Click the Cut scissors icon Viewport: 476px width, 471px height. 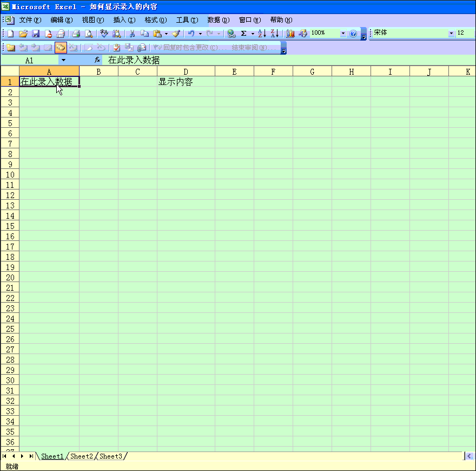point(131,34)
